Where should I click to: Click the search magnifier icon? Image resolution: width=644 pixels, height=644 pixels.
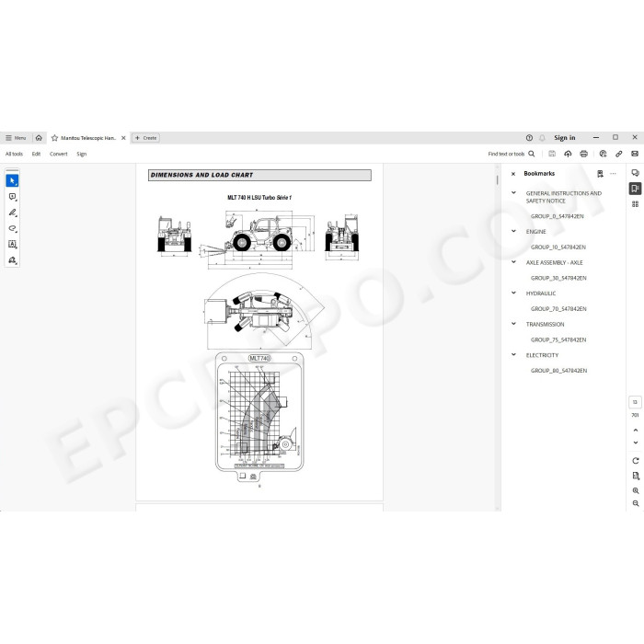click(x=532, y=154)
